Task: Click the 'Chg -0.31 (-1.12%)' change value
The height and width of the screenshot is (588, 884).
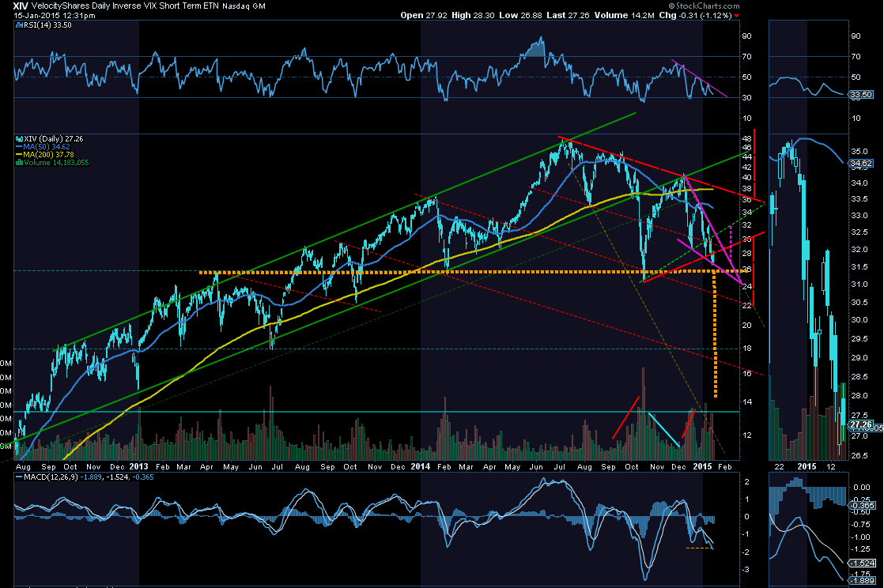Action: point(695,15)
